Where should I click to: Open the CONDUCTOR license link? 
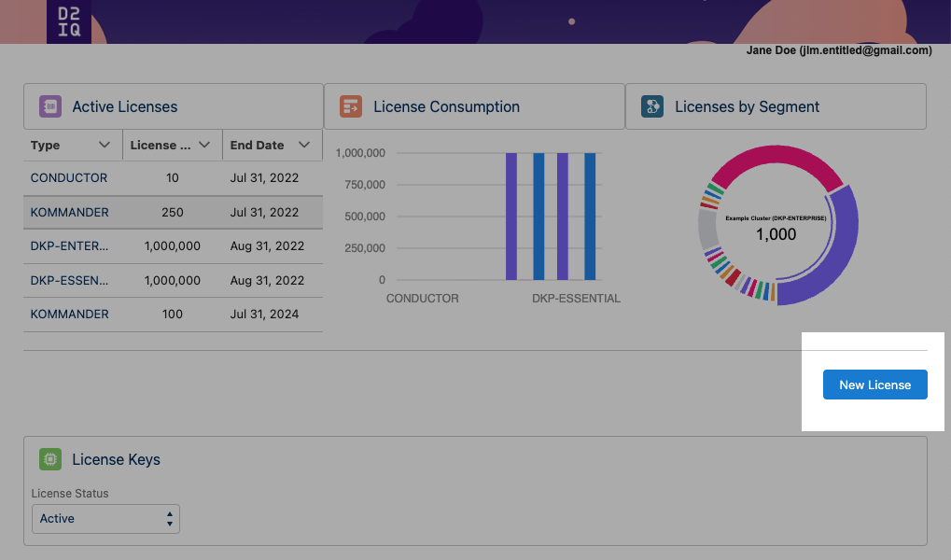(68, 177)
